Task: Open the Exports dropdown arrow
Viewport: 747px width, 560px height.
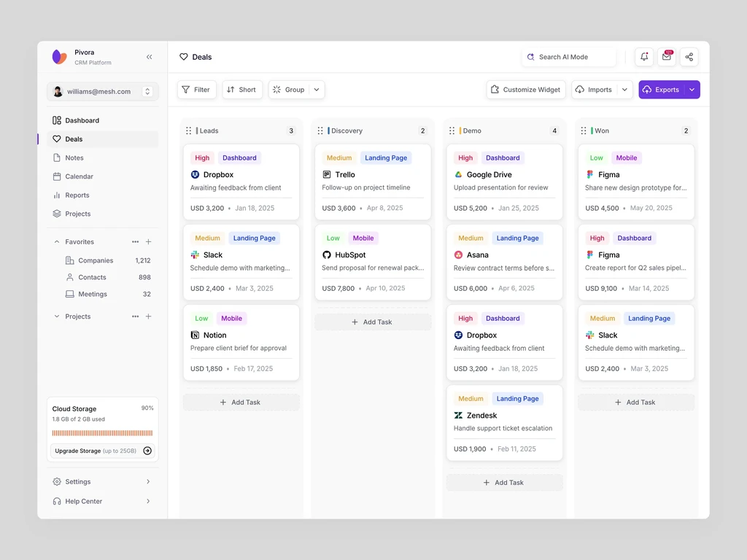Action: pyautogui.click(x=692, y=90)
